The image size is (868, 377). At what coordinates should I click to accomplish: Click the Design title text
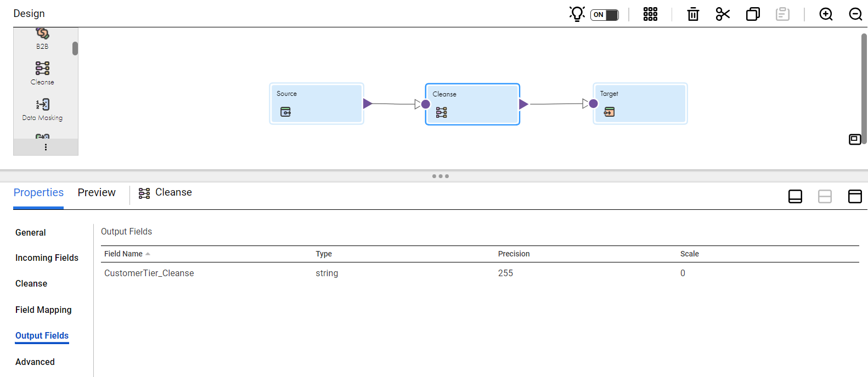[29, 13]
